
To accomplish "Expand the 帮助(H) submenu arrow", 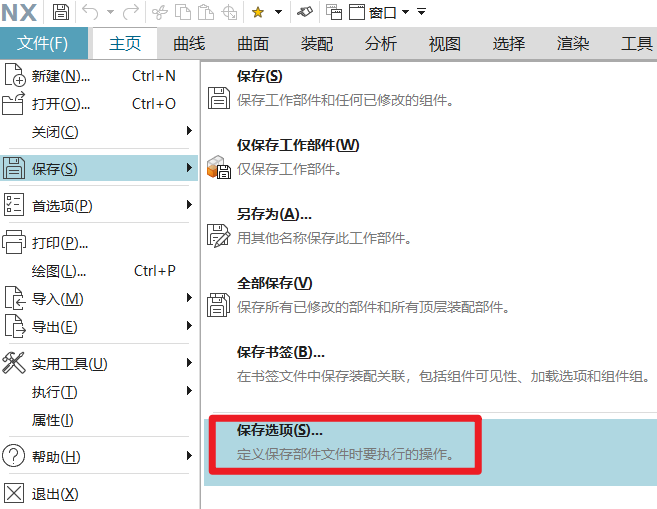I will tap(189, 455).
